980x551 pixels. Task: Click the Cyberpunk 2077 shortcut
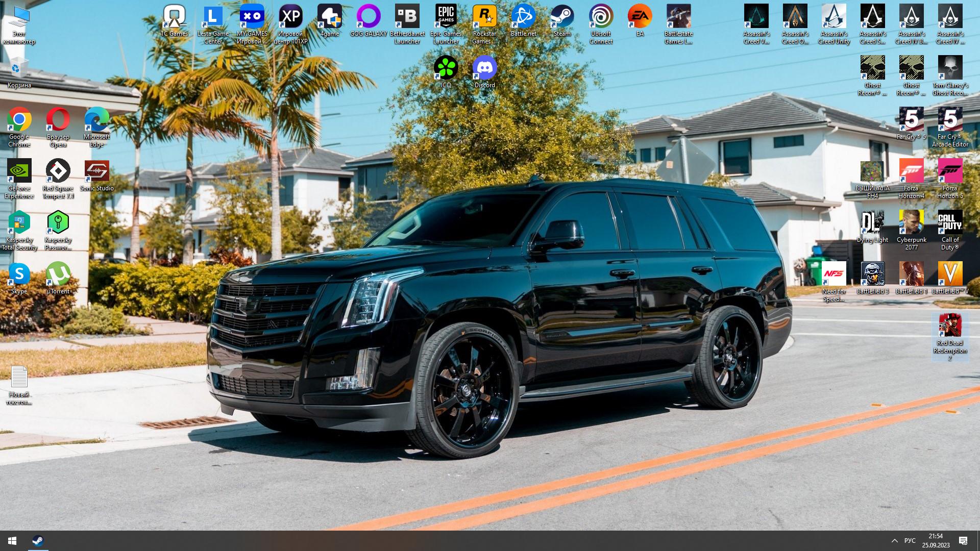click(911, 223)
